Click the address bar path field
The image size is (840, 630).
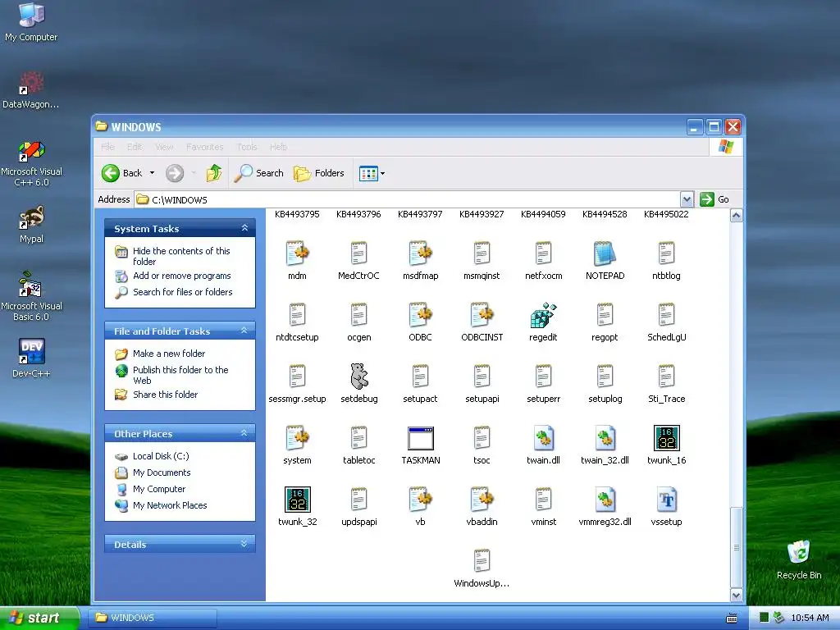click(407, 199)
